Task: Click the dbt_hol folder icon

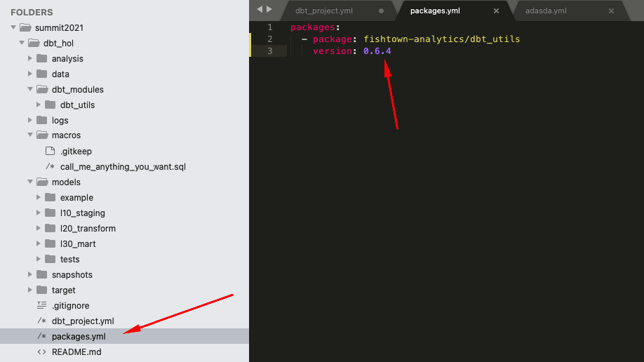Action: coord(34,43)
